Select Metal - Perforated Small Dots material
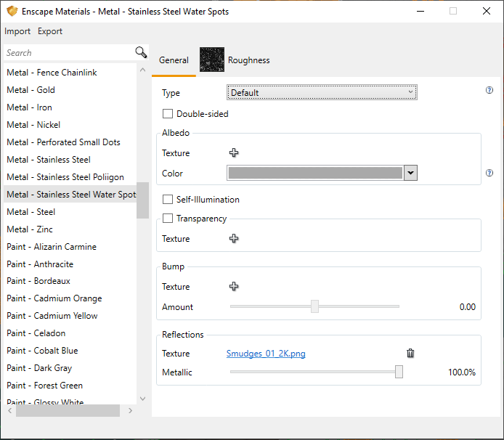Viewport: 504px width, 440px height. pos(70,142)
